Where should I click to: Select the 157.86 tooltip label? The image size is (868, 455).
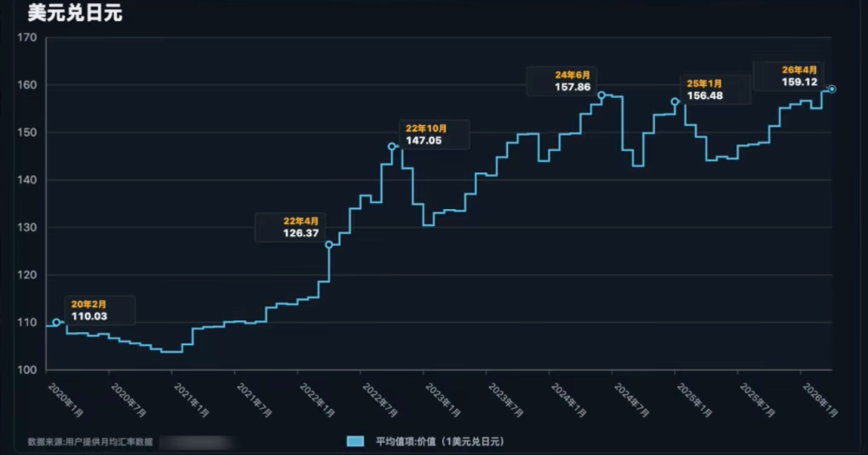(x=572, y=87)
